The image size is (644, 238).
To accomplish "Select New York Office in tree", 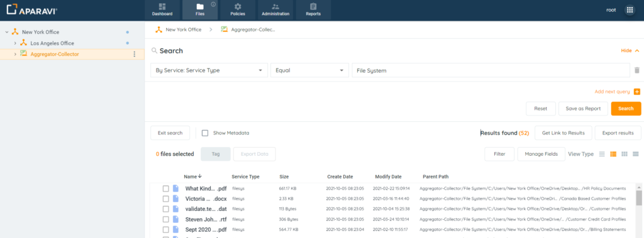I will tap(41, 32).
